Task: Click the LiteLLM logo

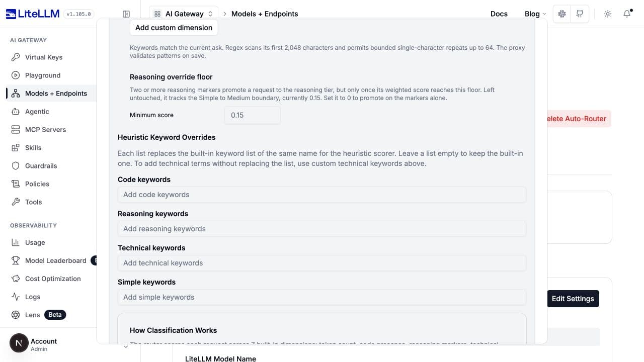Action: (x=34, y=14)
